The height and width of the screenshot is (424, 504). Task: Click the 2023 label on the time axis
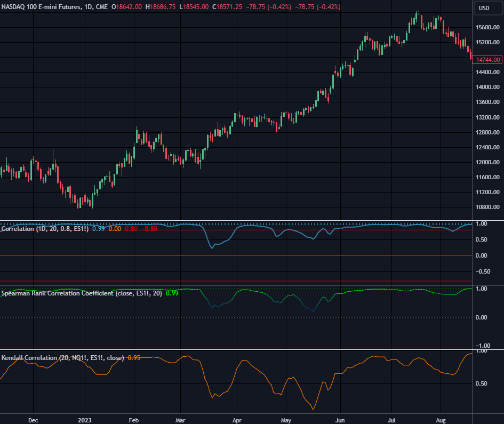pyautogui.click(x=85, y=420)
